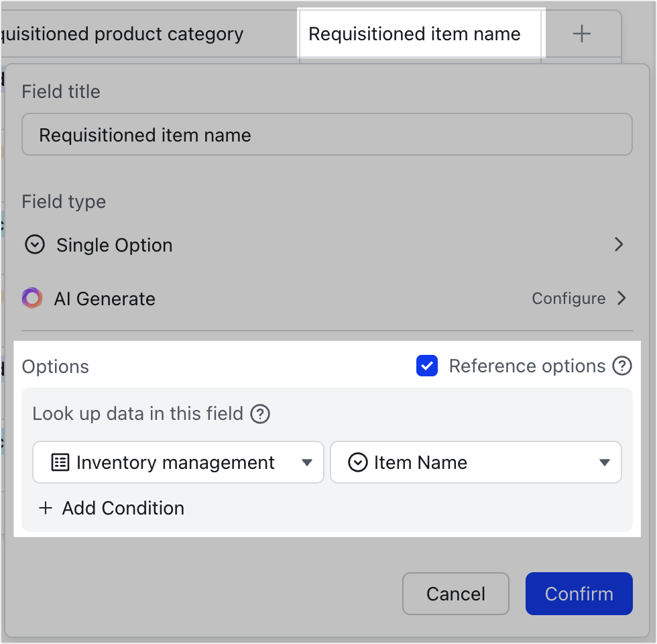The image size is (657, 644).
Task: Click the single-option icon beside Item Name
Action: (x=357, y=462)
